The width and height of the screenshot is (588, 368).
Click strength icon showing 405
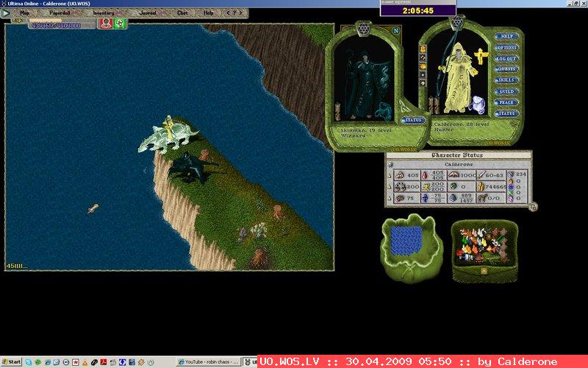(400, 175)
